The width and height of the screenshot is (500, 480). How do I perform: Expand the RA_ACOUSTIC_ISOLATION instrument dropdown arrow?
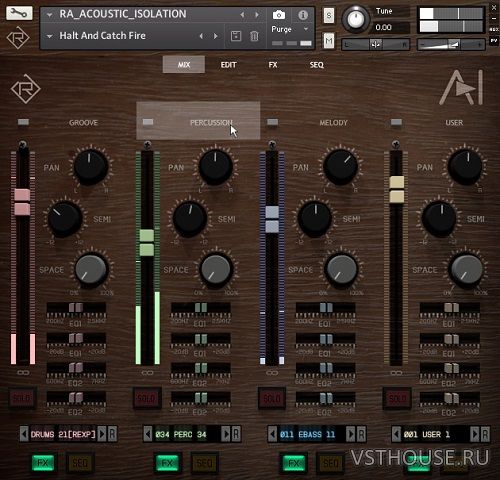49,15
